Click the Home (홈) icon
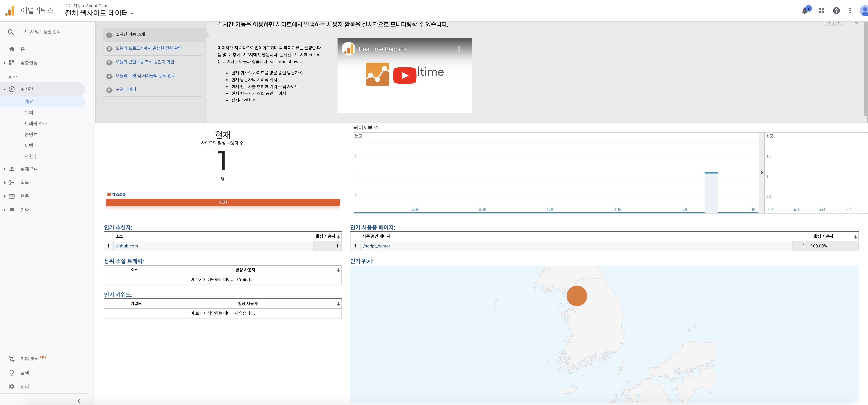Image resolution: width=868 pixels, height=405 pixels. pos(12,49)
